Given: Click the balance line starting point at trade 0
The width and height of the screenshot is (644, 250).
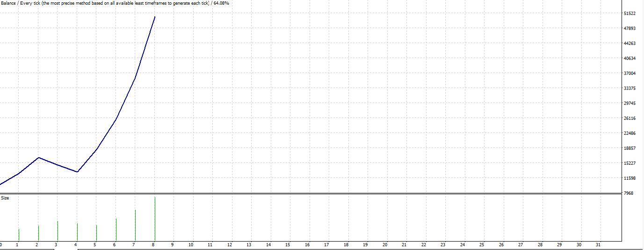Looking at the screenshot, I should pos(1,184).
